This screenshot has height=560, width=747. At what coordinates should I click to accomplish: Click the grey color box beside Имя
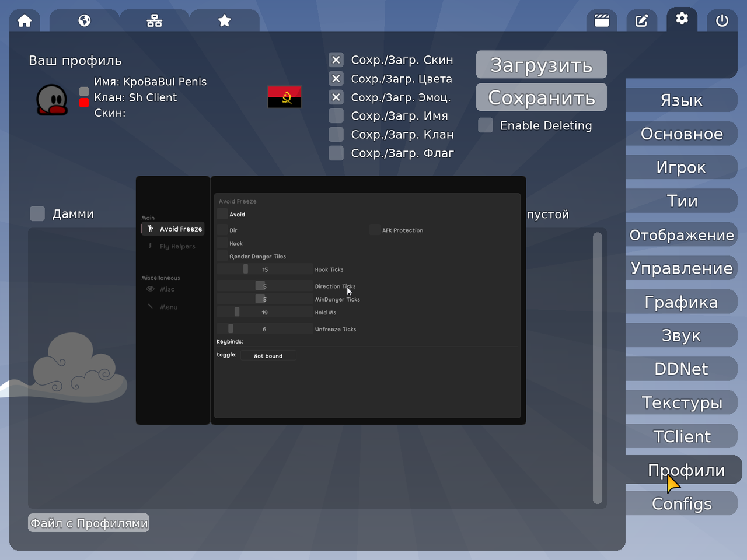click(84, 92)
